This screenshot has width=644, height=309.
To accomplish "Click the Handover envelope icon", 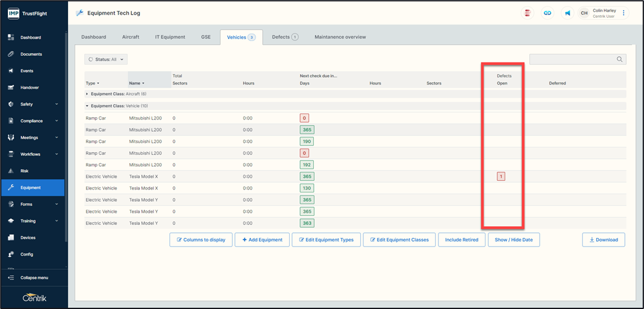I will pyautogui.click(x=11, y=88).
